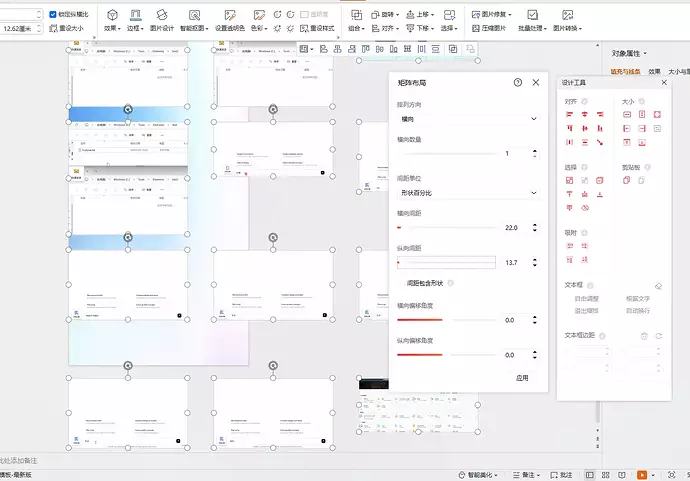Expand the 对象属性 panel dropdown
Screen dimensions: 690x481
(630, 53)
